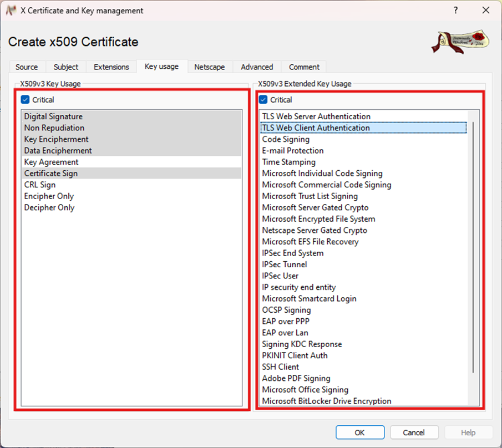Click the Extended Key Usage list scrollbar
The height and width of the screenshot is (448, 502).
(x=473, y=250)
